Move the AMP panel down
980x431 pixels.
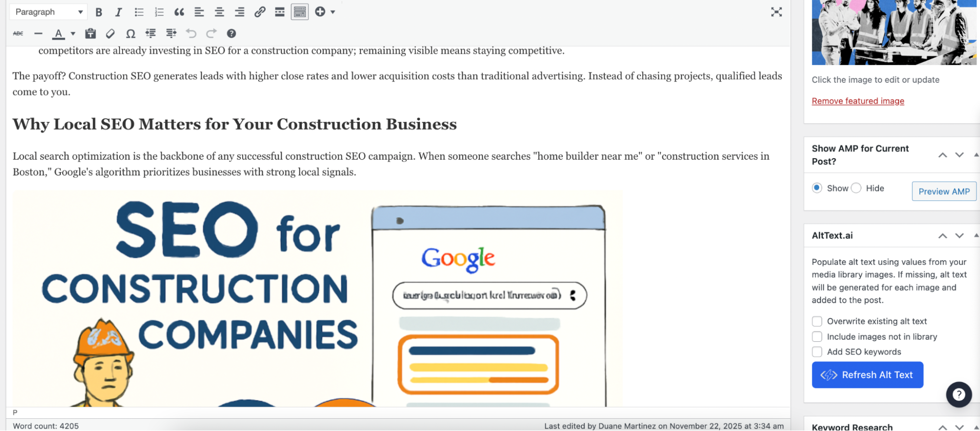(959, 155)
